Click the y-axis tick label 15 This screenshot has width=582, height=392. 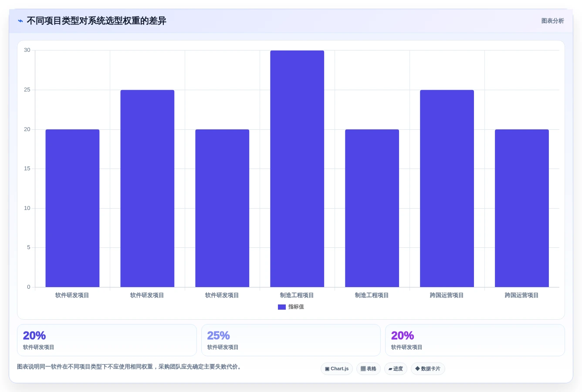(x=27, y=169)
